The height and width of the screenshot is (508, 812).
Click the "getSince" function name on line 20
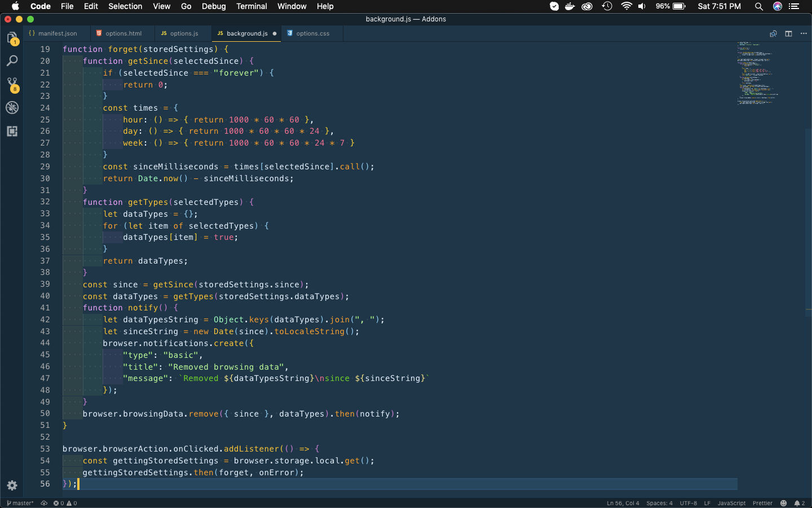148,61
